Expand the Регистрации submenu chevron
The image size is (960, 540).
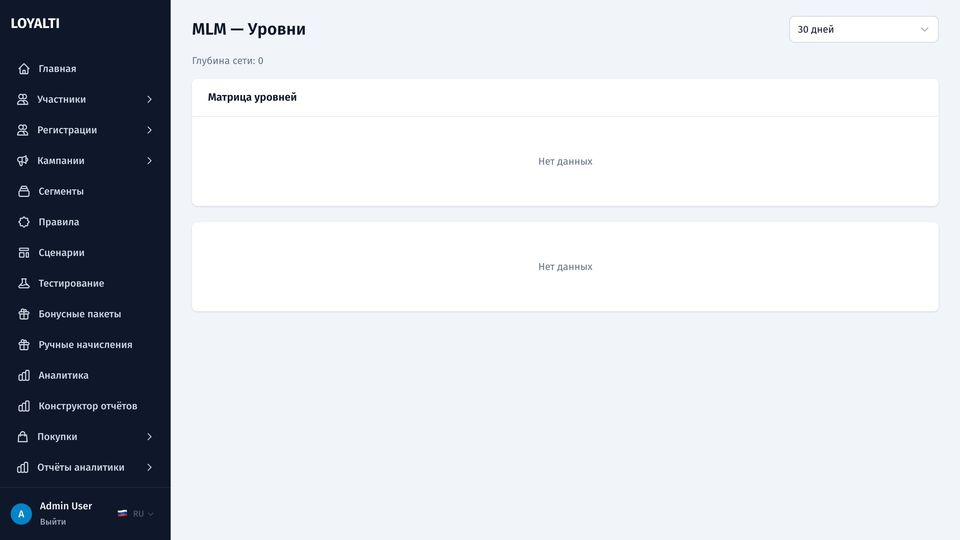tap(149, 130)
